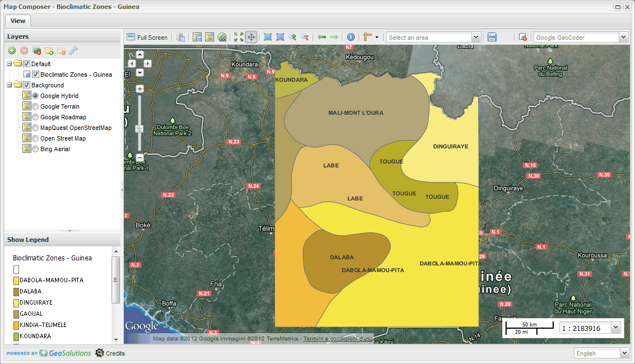635x364 pixels.
Task: Click the save map floppy icon
Action: (x=492, y=37)
